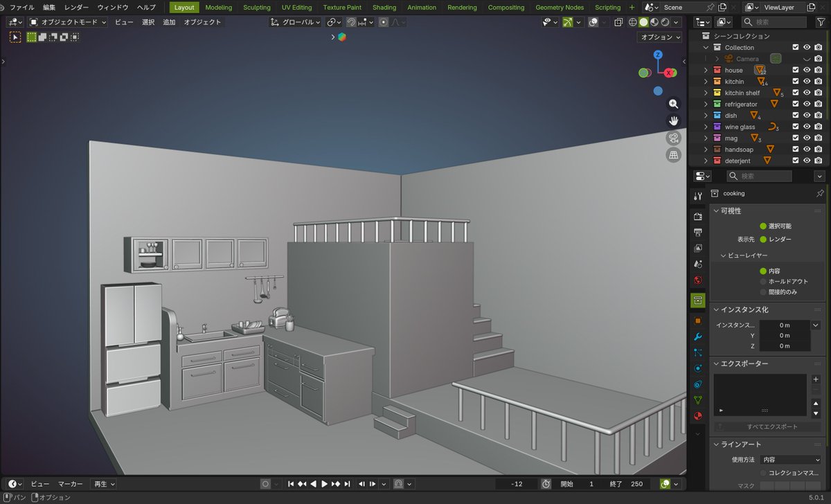Open the Object properties tab icon
This screenshot has height=504, width=831.
point(698,321)
